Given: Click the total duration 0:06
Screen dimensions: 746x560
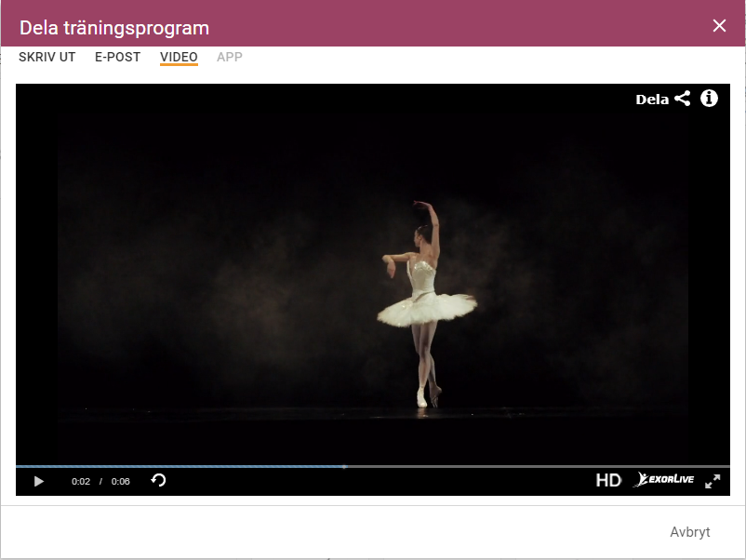Looking at the screenshot, I should point(120,482).
